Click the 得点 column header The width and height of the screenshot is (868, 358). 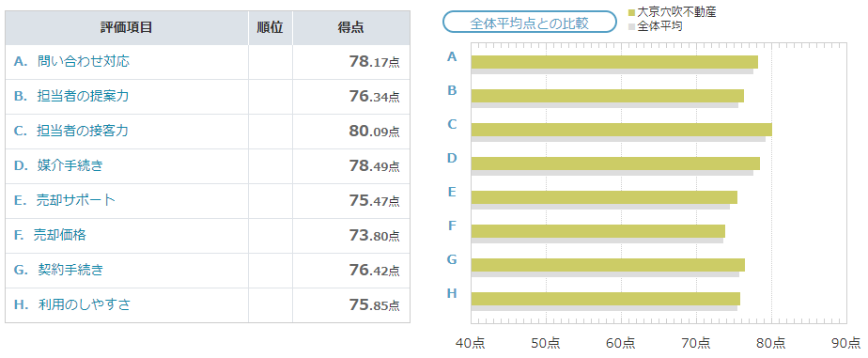pos(351,27)
